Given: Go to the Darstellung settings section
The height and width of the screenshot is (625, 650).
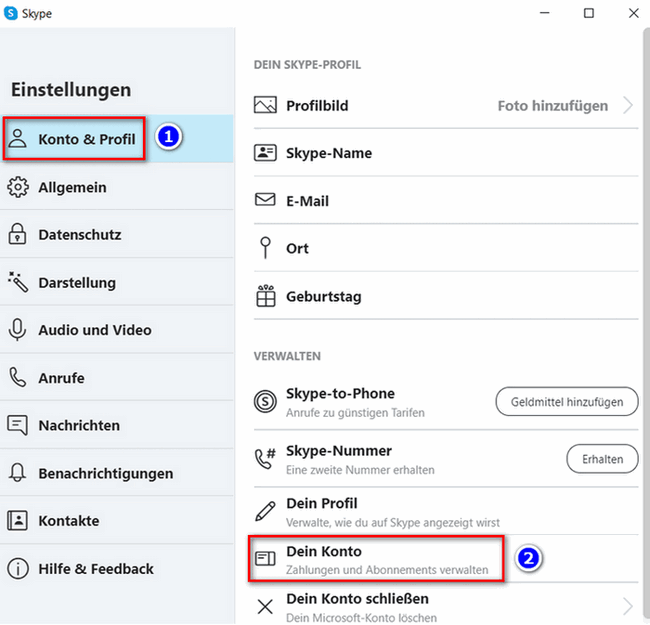Looking at the screenshot, I should click(x=116, y=282).
